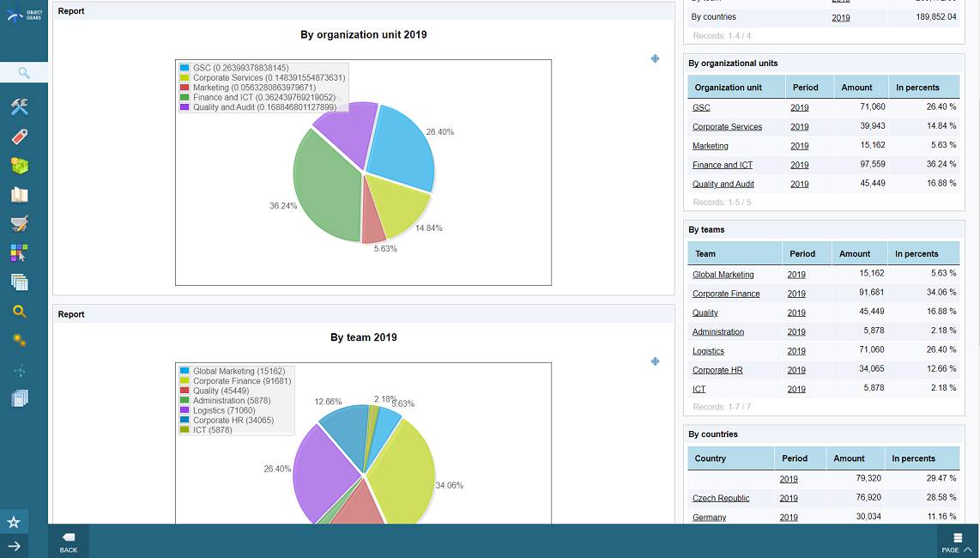The image size is (980, 558).
Task: Sort by the Country column header
Action: pos(710,458)
